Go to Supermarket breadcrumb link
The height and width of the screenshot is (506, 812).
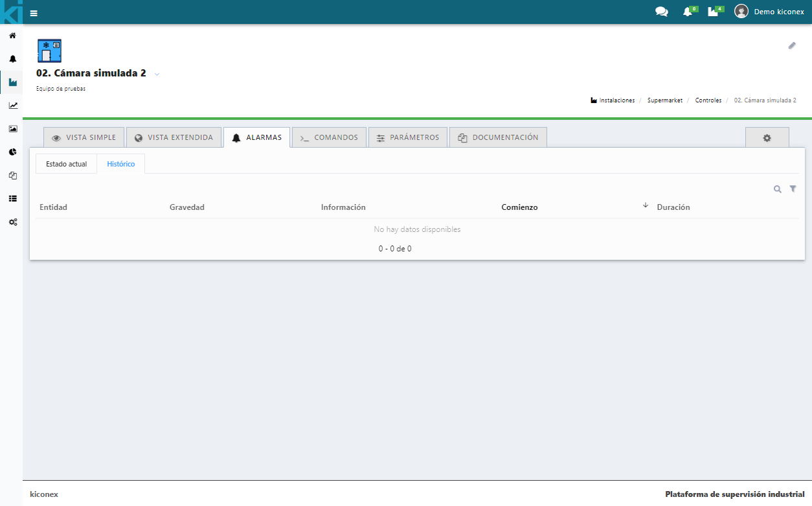pos(664,100)
